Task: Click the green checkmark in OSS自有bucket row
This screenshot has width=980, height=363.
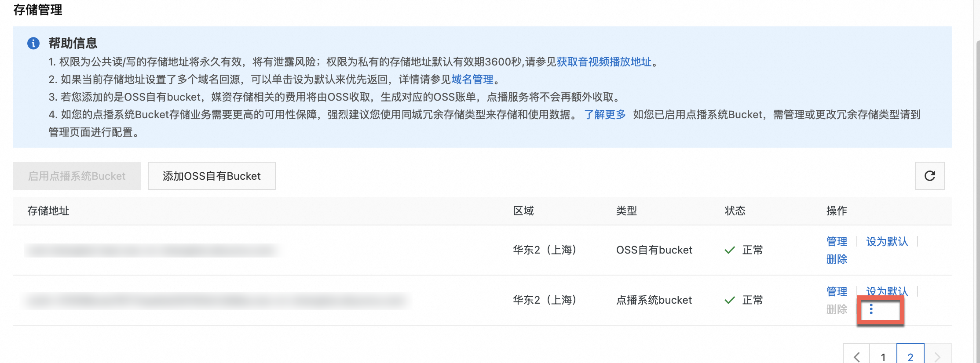Action: [x=730, y=250]
